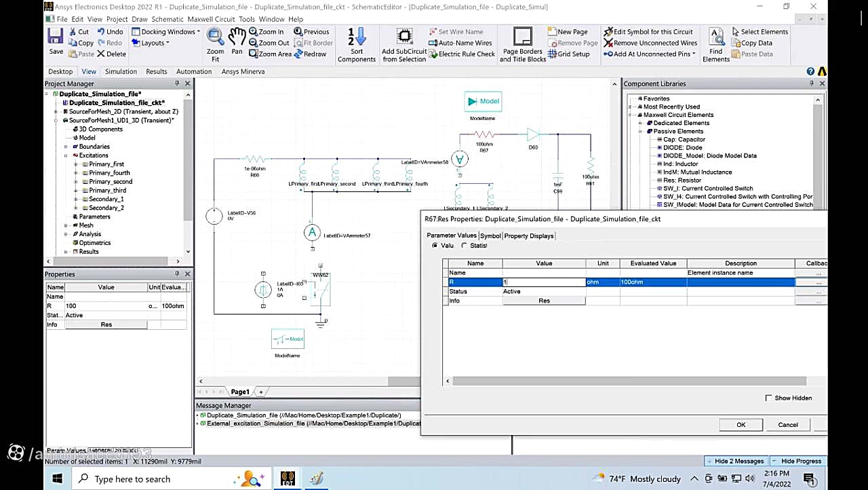
Task: Select Cap: Capacitor in library
Action: click(684, 139)
